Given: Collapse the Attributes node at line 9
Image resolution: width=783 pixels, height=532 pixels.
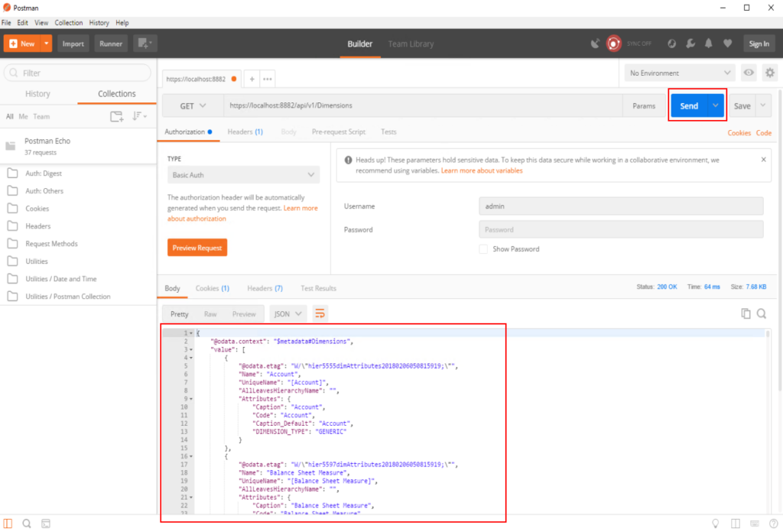Looking at the screenshot, I should [191, 399].
